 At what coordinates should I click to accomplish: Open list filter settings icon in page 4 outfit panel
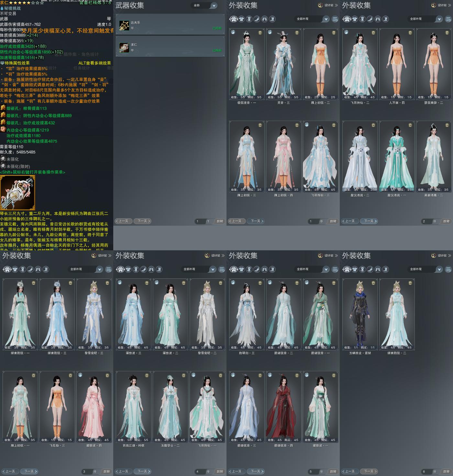222,269
